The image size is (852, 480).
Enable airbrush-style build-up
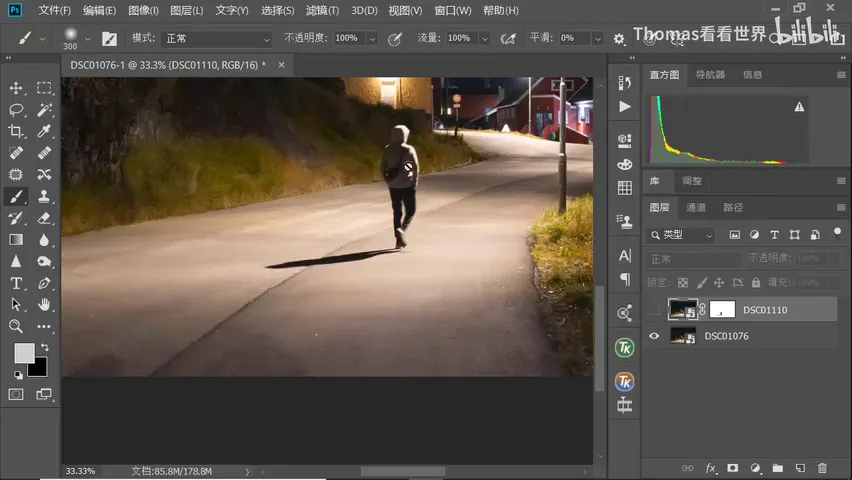pyautogui.click(x=508, y=39)
